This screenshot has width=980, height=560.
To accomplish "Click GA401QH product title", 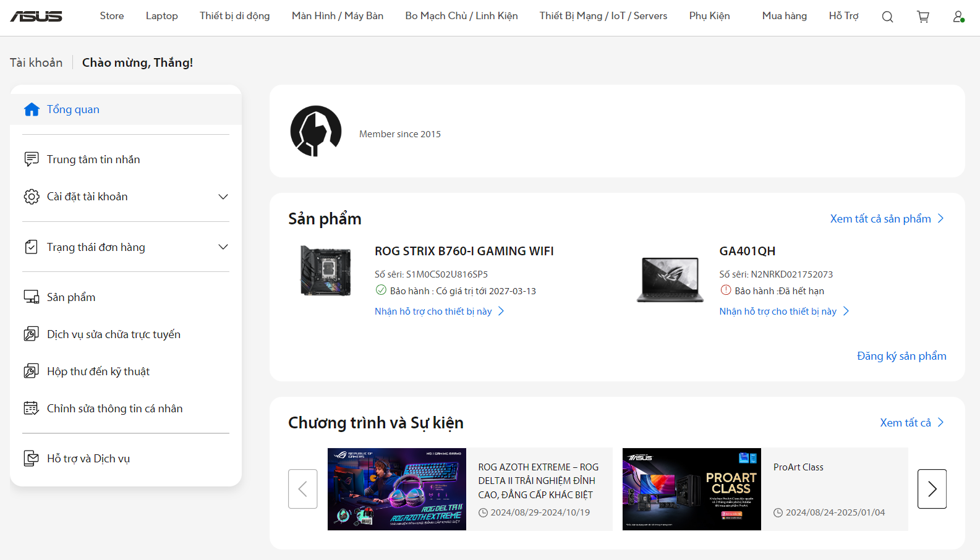I will [x=748, y=252].
